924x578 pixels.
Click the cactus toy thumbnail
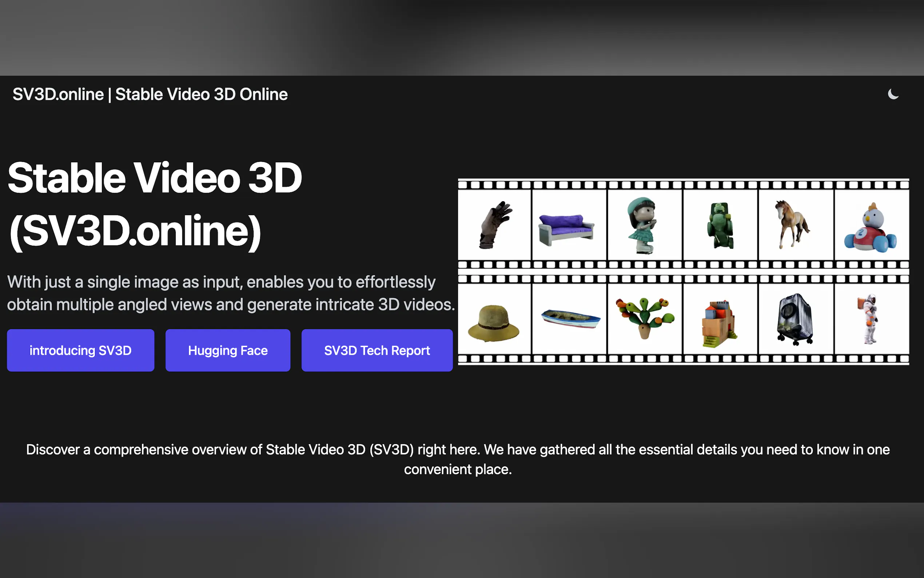[x=644, y=317]
